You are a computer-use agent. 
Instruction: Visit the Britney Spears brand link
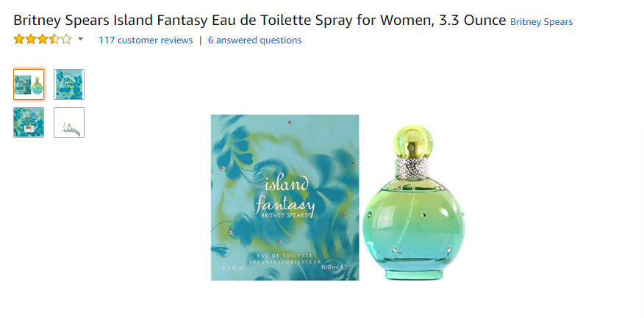[x=541, y=22]
